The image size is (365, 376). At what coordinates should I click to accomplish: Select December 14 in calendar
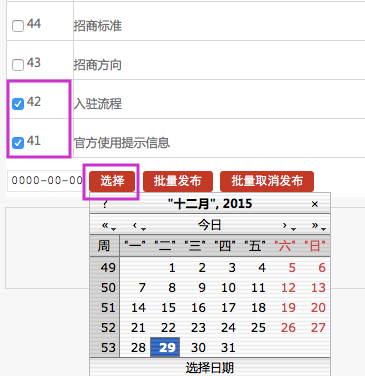(138, 307)
